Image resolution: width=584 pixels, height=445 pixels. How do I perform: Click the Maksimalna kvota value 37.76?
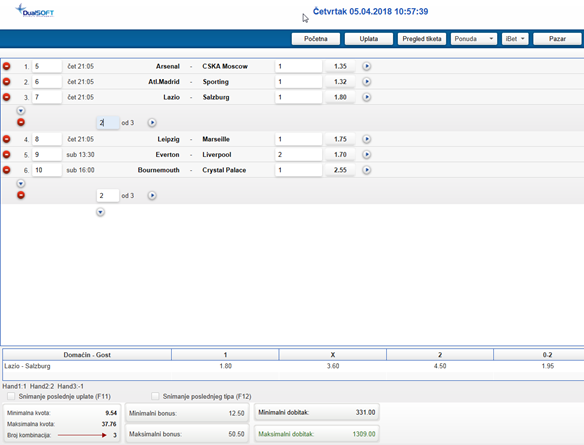(109, 424)
